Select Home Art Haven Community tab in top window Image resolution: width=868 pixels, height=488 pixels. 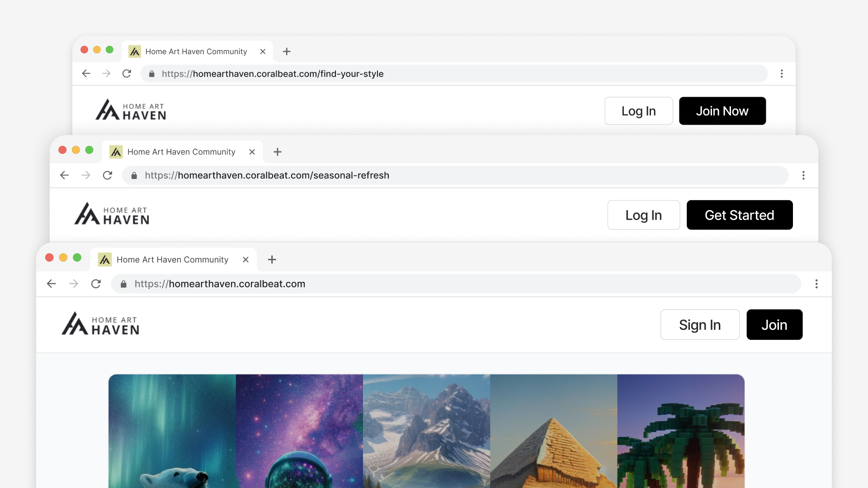tap(196, 52)
